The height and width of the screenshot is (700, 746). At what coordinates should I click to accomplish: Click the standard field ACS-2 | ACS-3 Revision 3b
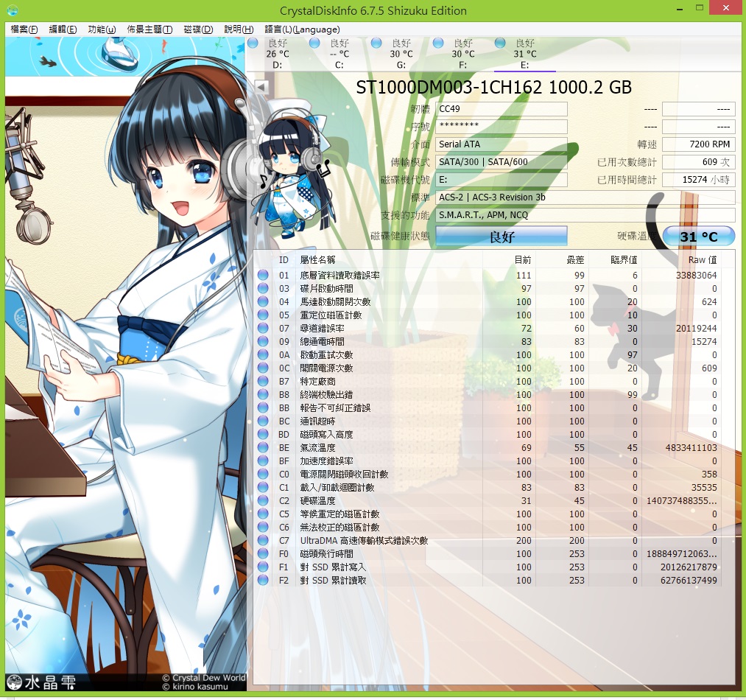point(585,197)
